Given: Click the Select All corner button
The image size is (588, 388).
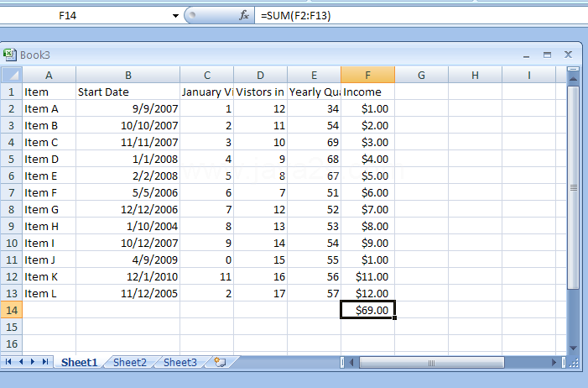Looking at the screenshot, I should tap(11, 75).
